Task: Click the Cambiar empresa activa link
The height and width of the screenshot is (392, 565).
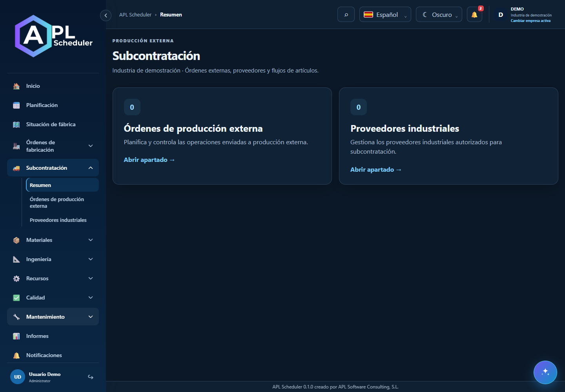Action: 530,21
